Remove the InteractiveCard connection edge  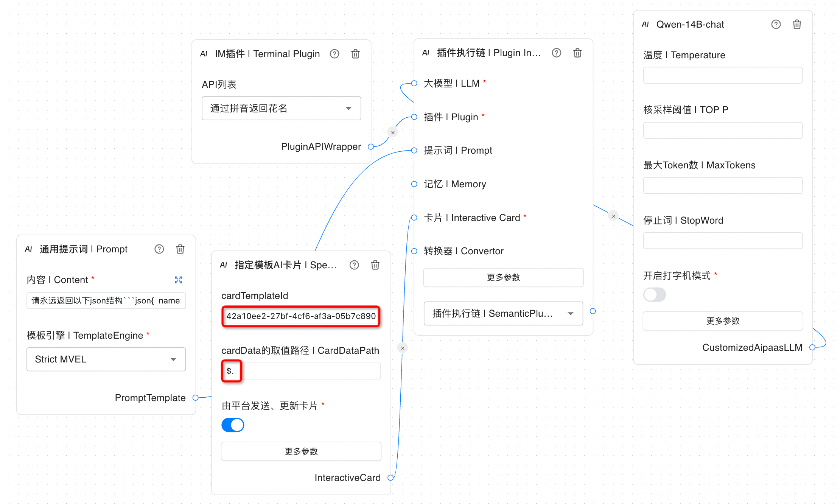[403, 348]
